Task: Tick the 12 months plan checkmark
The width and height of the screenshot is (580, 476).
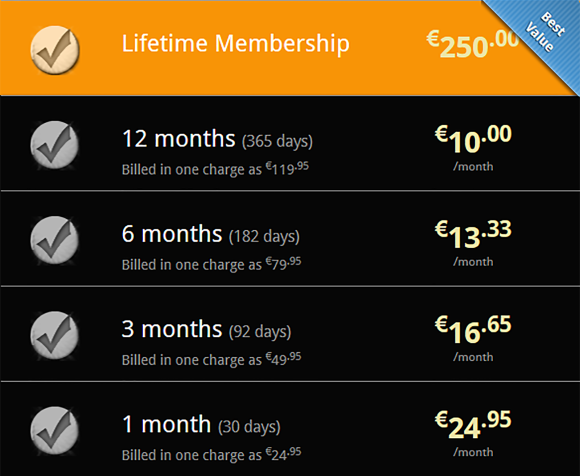Action: 55,145
